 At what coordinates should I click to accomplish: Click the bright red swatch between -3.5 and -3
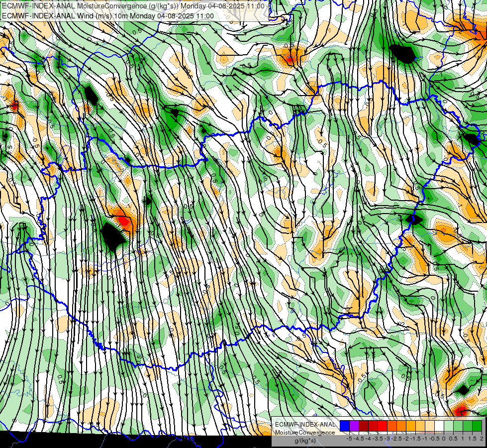[383, 426]
